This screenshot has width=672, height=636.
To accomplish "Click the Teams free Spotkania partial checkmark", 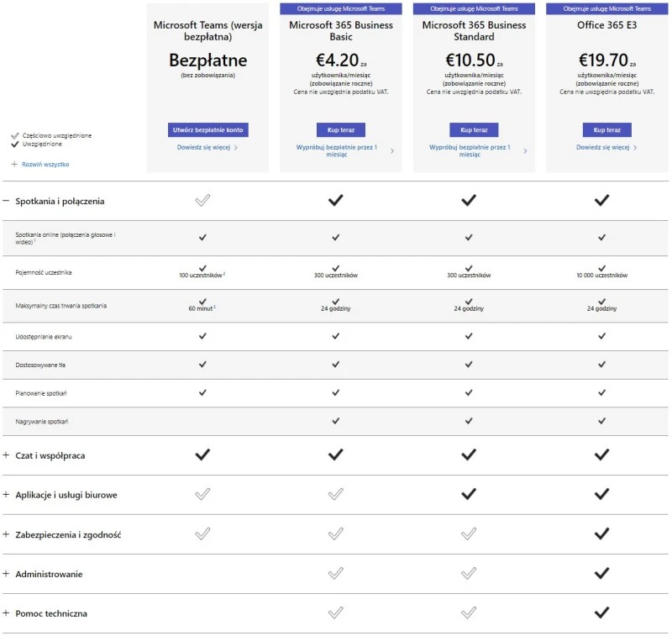I will 202,201.
